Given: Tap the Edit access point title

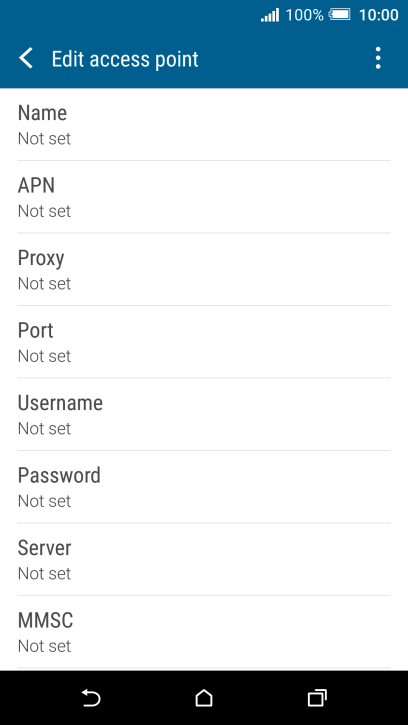Looking at the screenshot, I should pyautogui.click(x=125, y=60).
